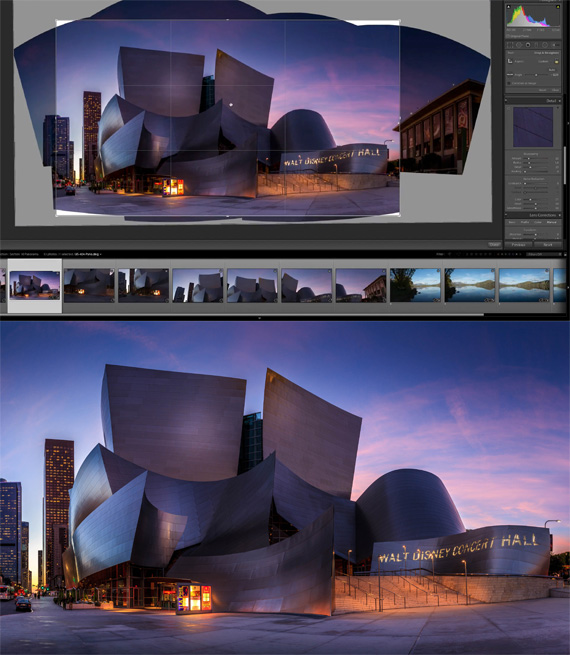The width and height of the screenshot is (570, 655).
Task: Click the right panel vertical scrollbar
Action: [x=565, y=165]
